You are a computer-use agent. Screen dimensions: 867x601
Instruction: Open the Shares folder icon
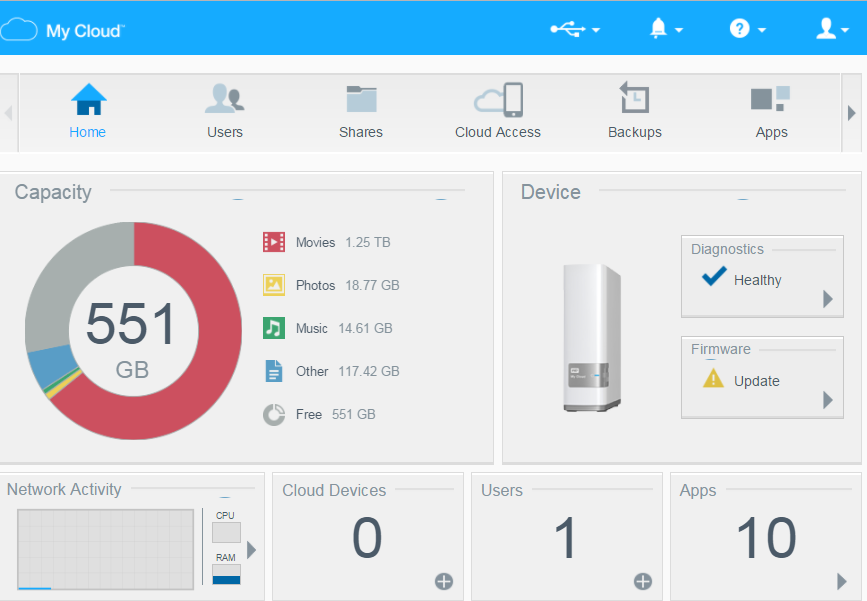click(x=361, y=100)
